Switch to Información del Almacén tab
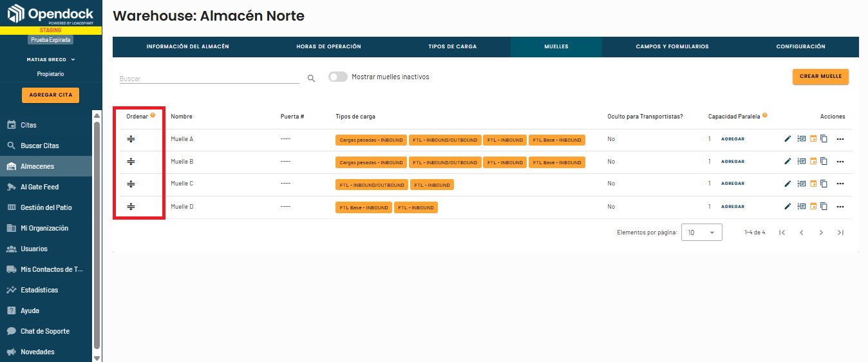868x362 pixels. [x=187, y=47]
